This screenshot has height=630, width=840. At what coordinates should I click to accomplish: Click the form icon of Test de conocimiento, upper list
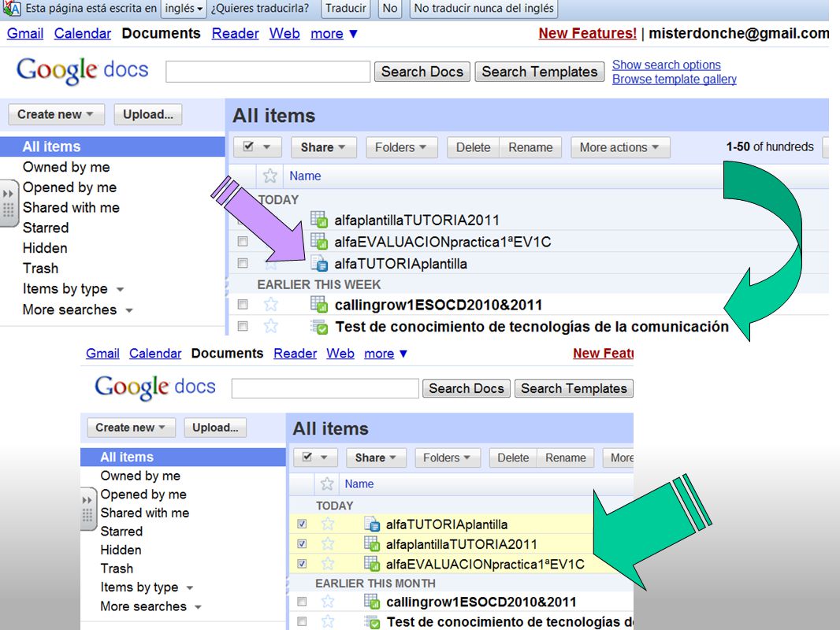pos(319,327)
